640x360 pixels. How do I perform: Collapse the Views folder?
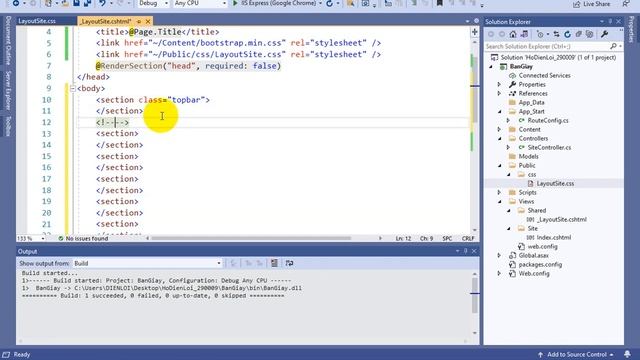click(500, 201)
